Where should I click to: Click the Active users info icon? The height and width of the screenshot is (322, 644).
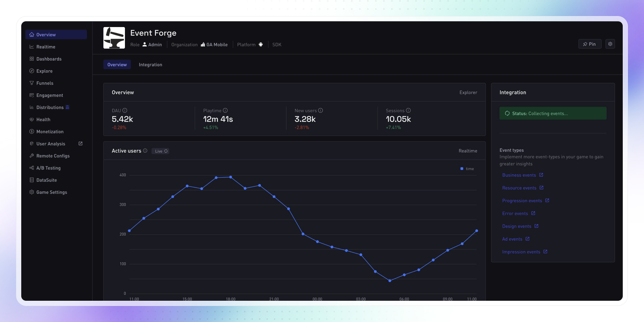[x=145, y=151]
